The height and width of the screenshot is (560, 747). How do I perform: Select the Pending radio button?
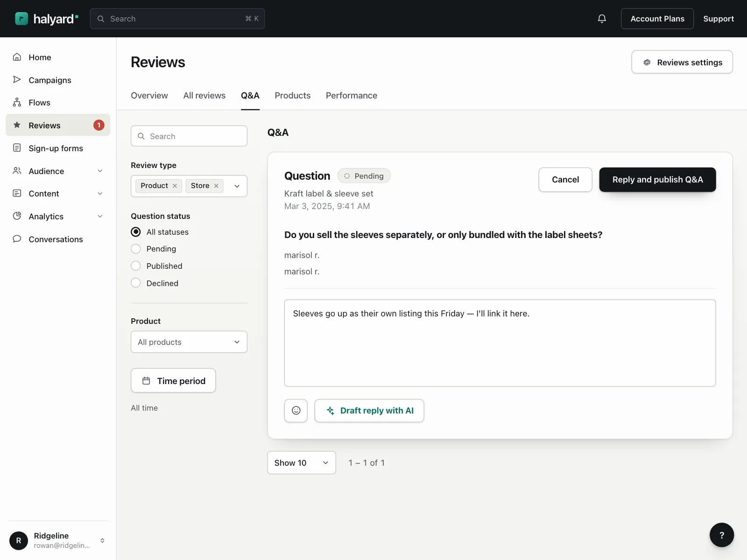136,249
